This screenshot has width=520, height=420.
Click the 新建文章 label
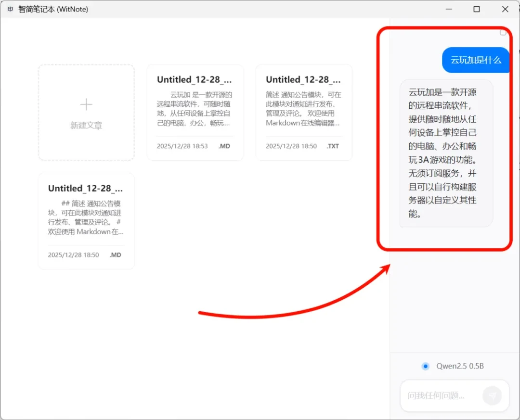(86, 125)
